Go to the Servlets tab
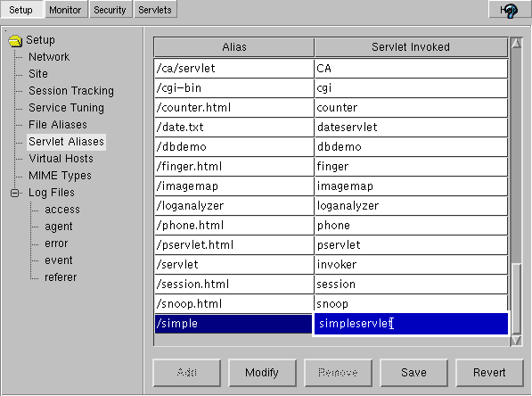532x396 pixels. (155, 10)
